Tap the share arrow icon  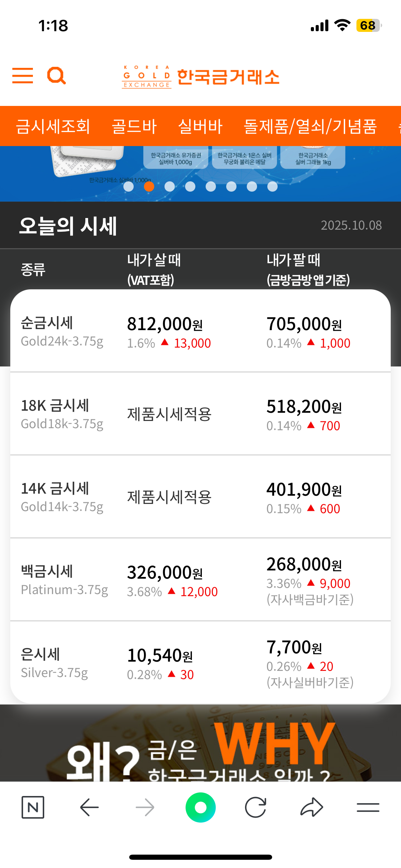312,807
